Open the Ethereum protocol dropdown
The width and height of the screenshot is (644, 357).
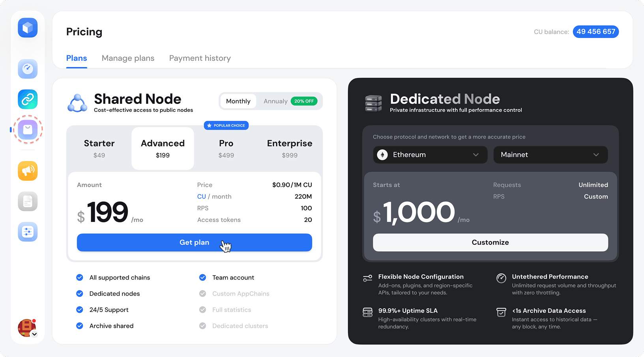(430, 155)
